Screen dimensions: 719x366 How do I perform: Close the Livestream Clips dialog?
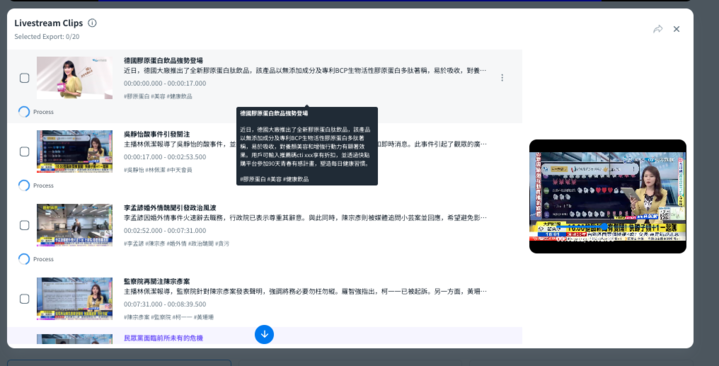pyautogui.click(x=676, y=29)
